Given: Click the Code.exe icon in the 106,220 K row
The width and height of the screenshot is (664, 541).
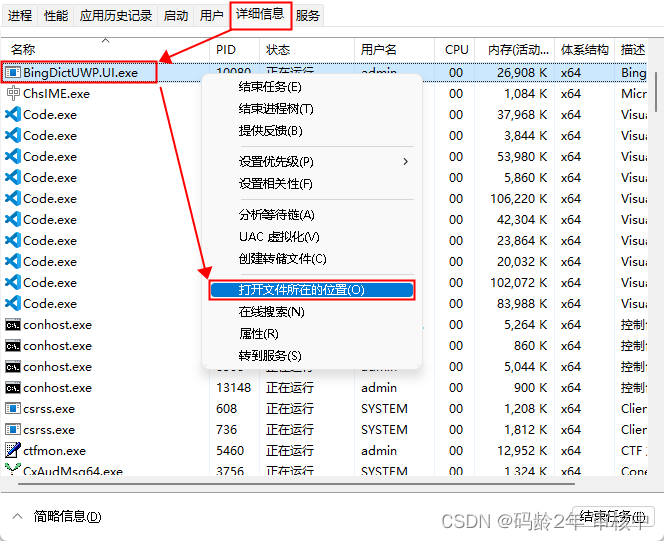Looking at the screenshot, I should pyautogui.click(x=13, y=198).
